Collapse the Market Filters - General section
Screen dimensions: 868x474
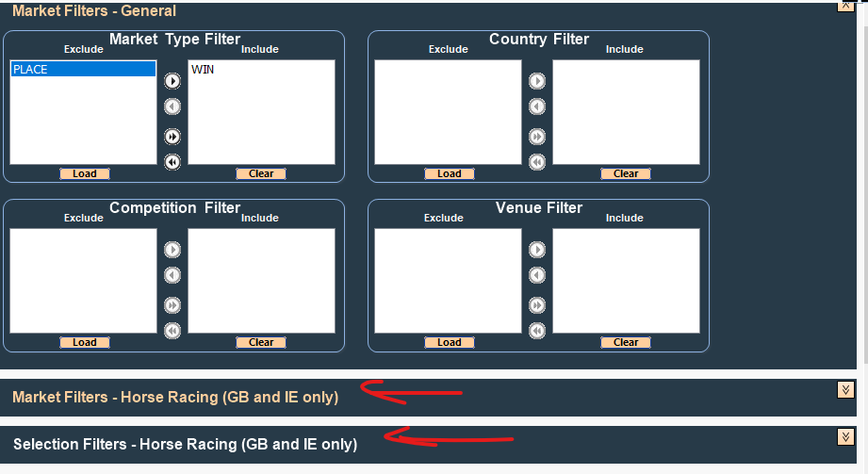pyautogui.click(x=845, y=6)
